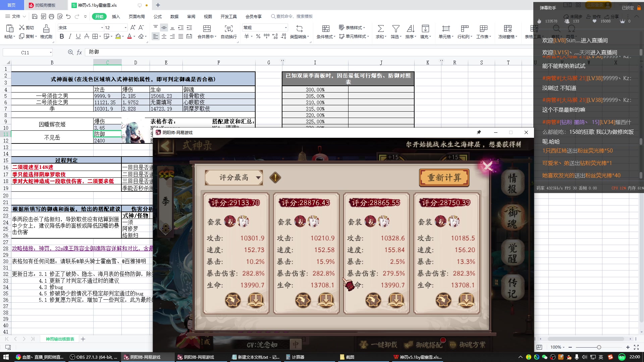Toggle bold formatting
644x362 pixels.
click(x=61, y=37)
